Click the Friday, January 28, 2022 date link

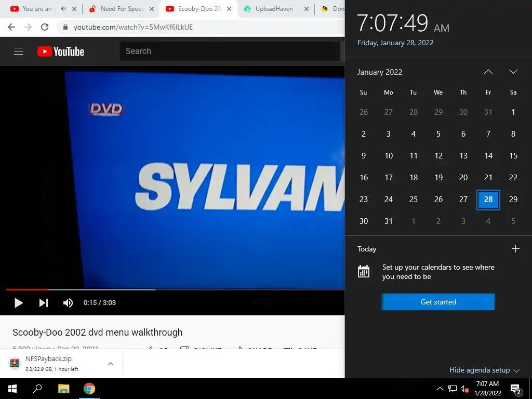[x=395, y=43]
